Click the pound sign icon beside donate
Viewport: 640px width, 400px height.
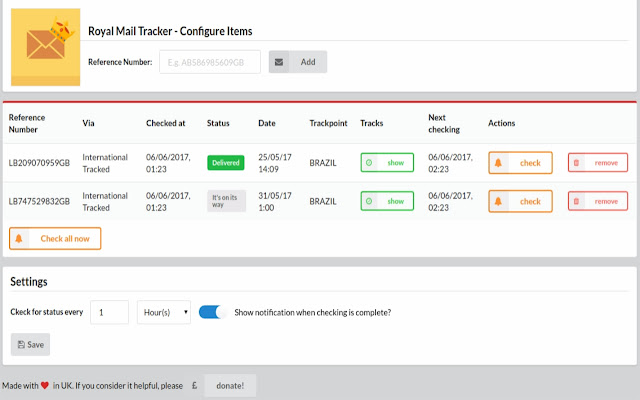(194, 385)
